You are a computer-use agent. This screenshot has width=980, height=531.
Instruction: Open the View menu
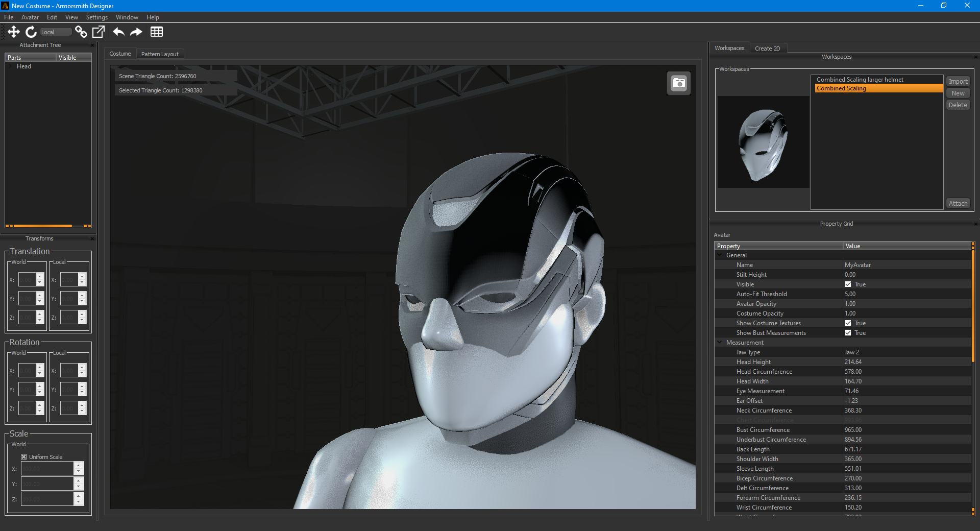coord(71,17)
